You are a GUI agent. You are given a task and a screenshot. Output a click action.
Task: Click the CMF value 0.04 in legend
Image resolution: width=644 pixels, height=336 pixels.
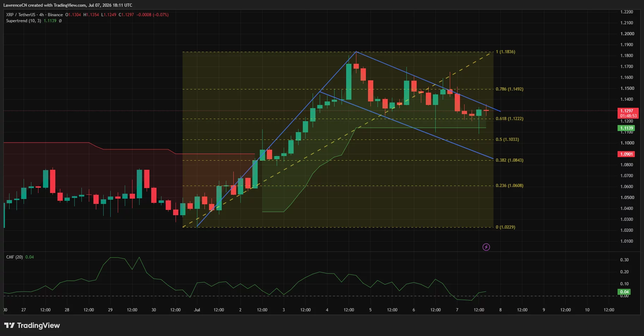coord(30,257)
